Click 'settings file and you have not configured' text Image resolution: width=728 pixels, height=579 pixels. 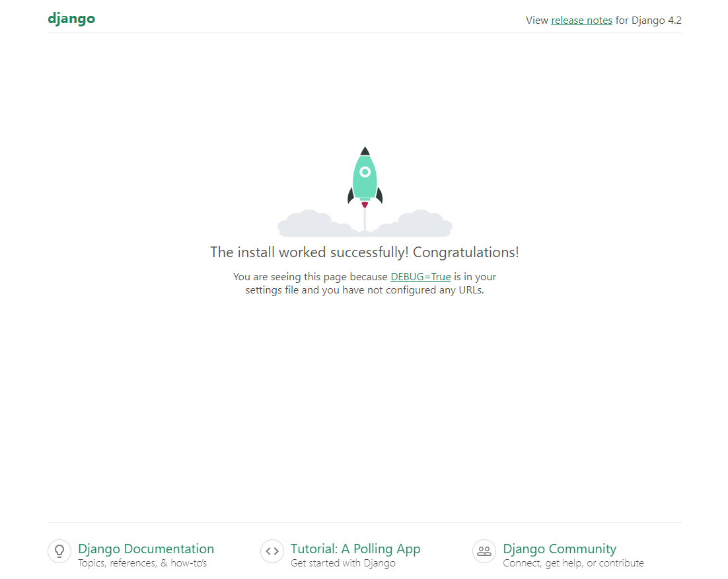tap(340, 290)
